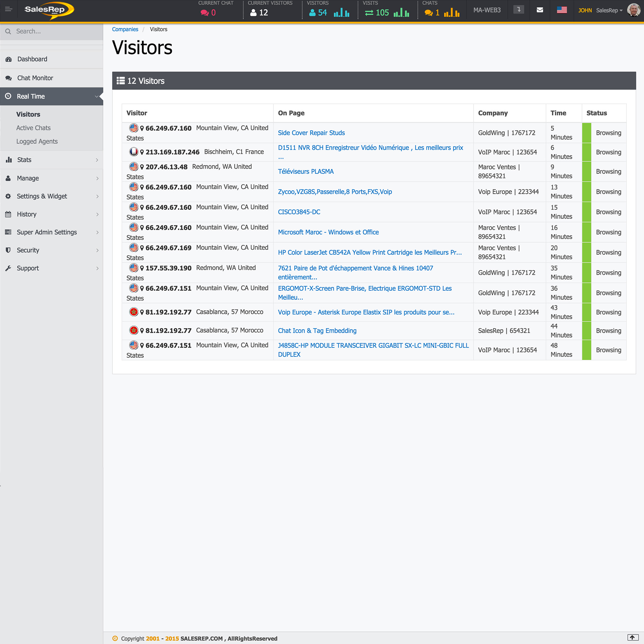
Task: Open the envelope messages icon
Action: pos(540,10)
